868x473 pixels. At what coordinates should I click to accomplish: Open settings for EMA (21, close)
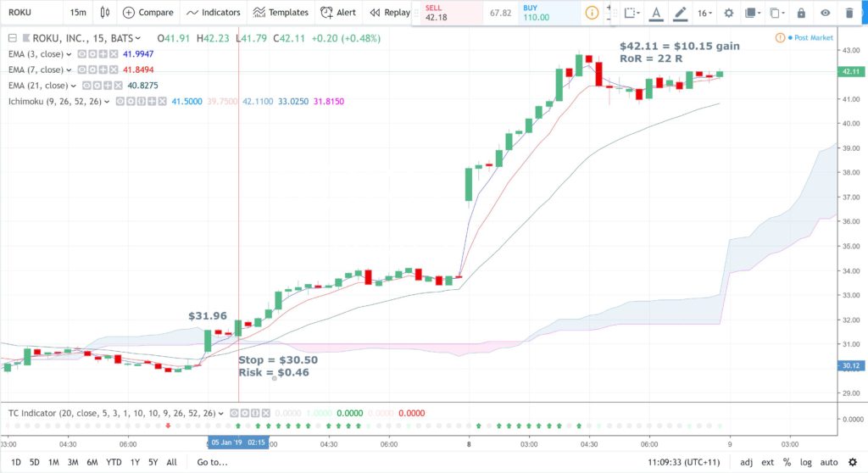coord(97,86)
